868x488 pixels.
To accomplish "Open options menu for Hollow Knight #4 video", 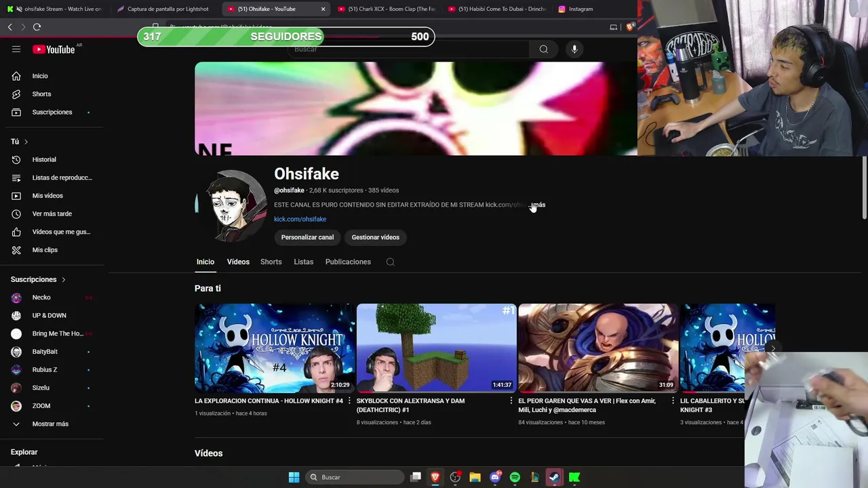I will coord(349,401).
